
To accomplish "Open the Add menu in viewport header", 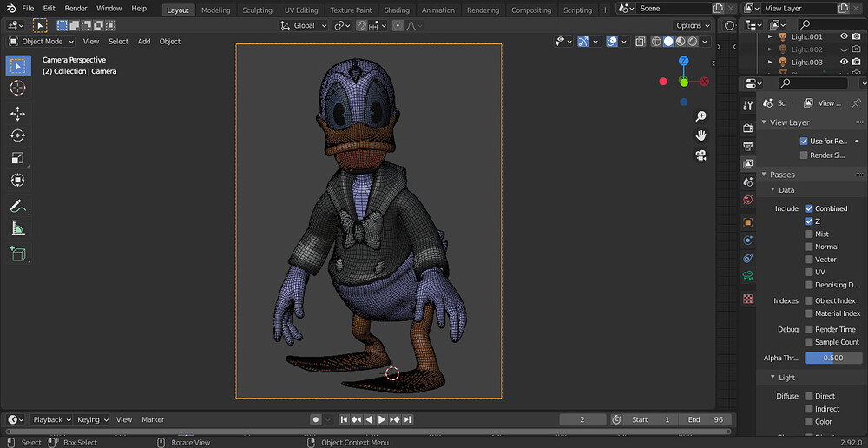I will click(144, 41).
